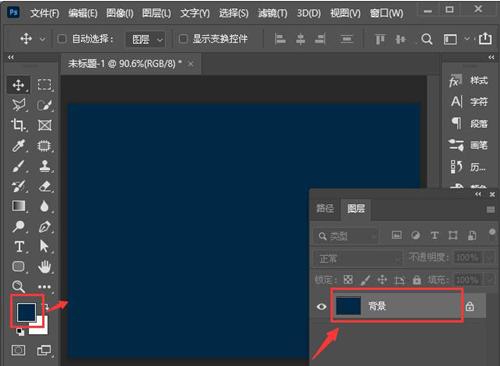Open the 不透明度 opacity dropdown arrow
500x366 pixels.
tap(489, 258)
